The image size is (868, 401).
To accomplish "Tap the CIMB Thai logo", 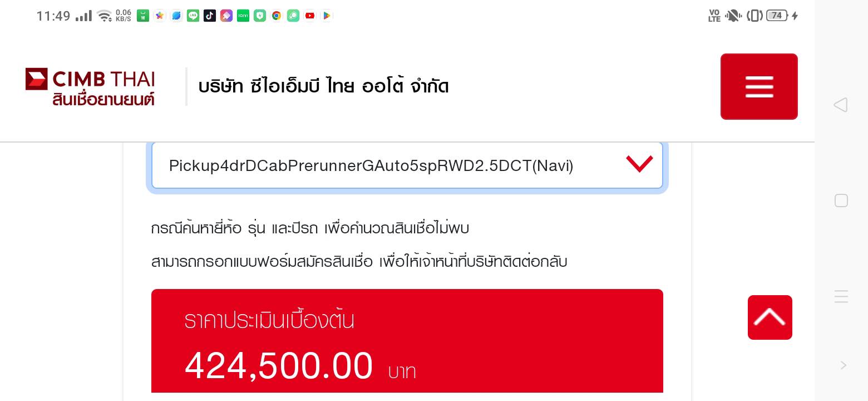I will [x=90, y=86].
